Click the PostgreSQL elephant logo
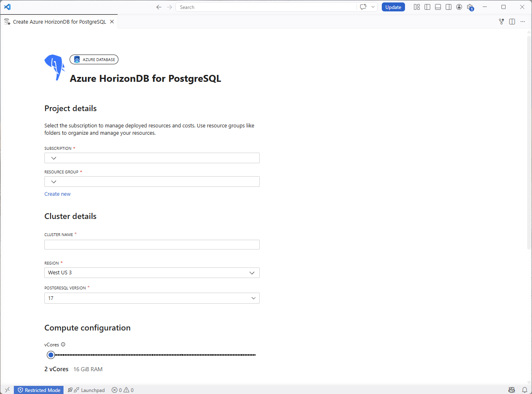The width and height of the screenshot is (532, 394). tap(55, 67)
